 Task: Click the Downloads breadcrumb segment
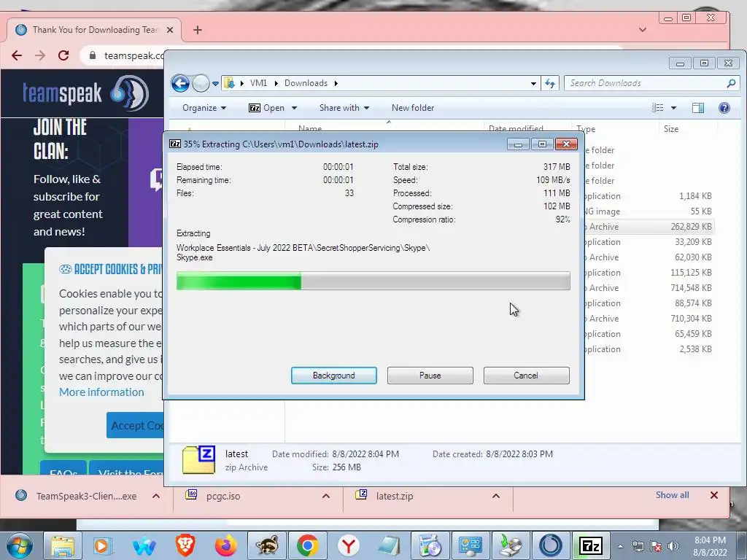click(x=306, y=83)
